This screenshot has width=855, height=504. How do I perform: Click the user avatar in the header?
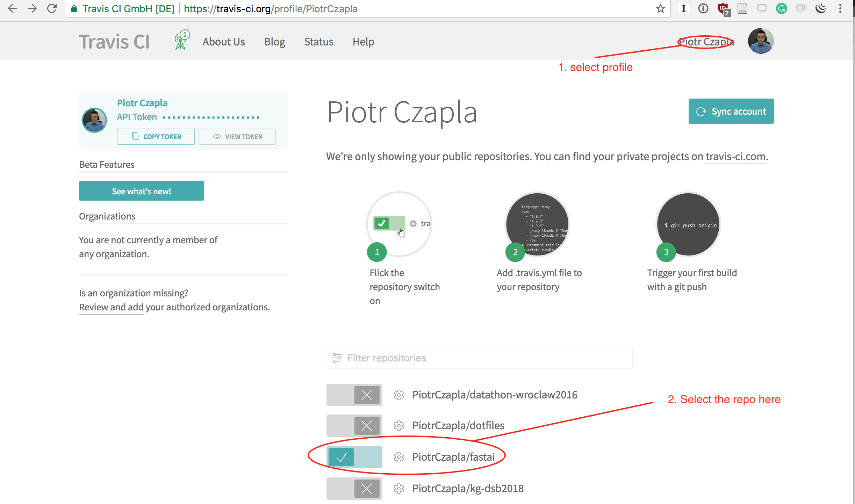pos(761,41)
